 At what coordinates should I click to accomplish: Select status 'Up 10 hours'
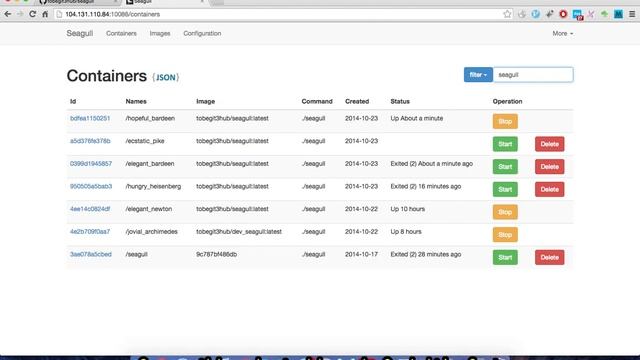point(407,209)
